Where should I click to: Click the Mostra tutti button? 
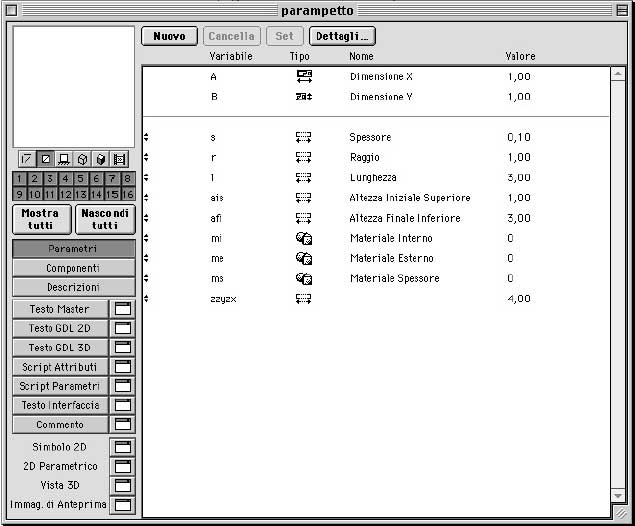point(41,219)
